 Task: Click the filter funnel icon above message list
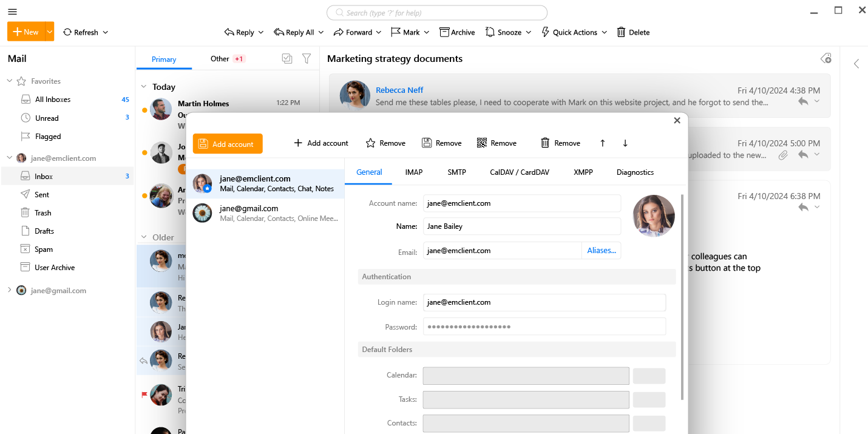pos(307,58)
